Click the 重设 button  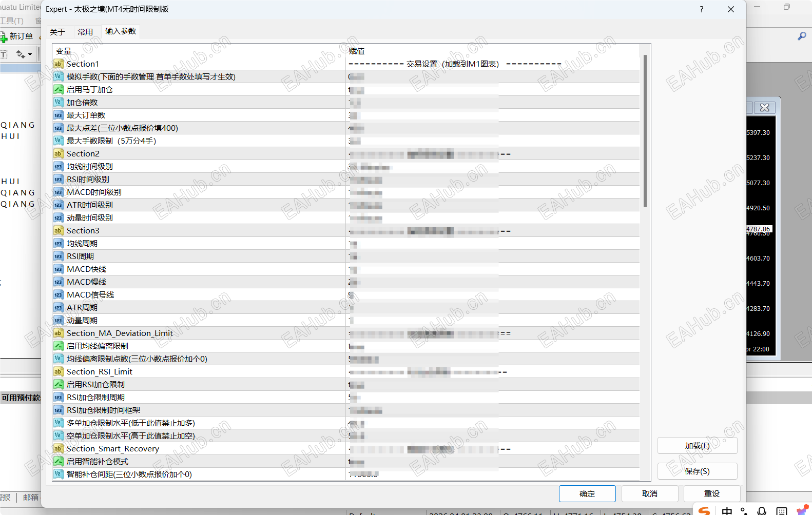point(712,493)
